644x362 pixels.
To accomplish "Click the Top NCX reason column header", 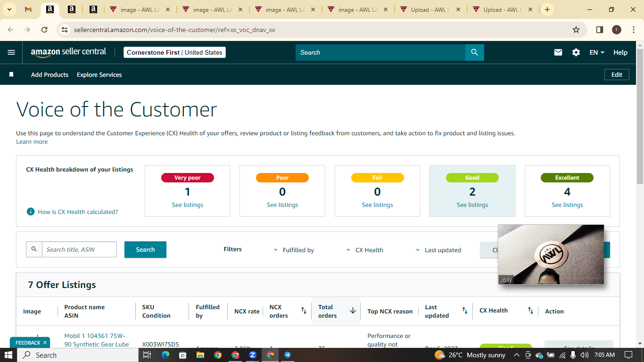I will 390,311.
